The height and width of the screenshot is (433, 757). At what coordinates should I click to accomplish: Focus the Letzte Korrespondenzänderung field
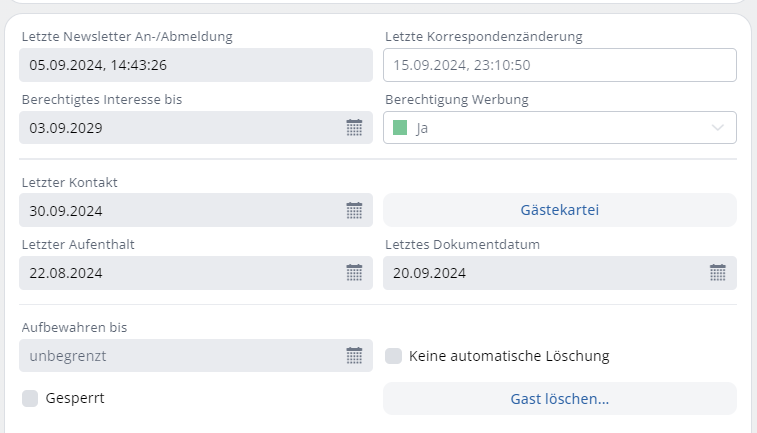click(560, 65)
